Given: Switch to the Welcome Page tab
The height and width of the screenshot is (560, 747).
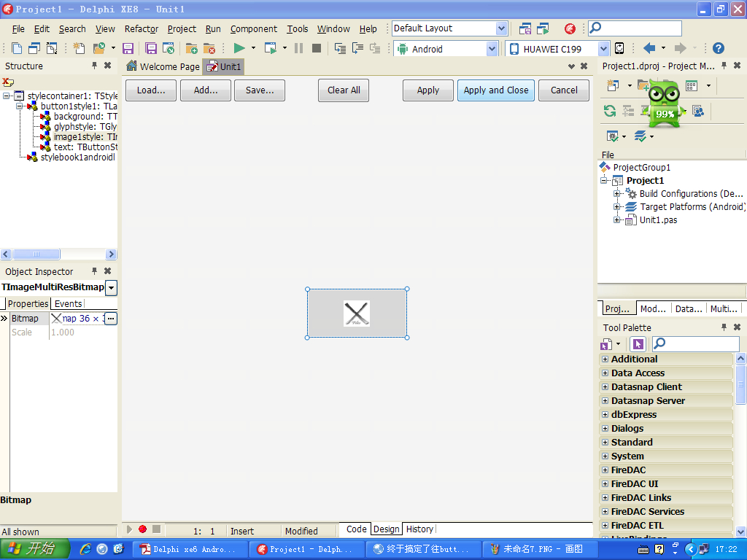Looking at the screenshot, I should [163, 66].
